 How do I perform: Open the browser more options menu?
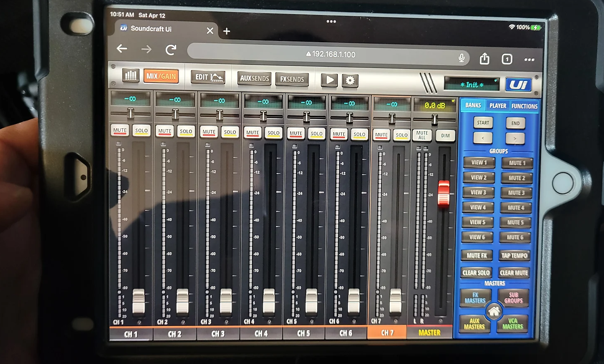tap(529, 60)
